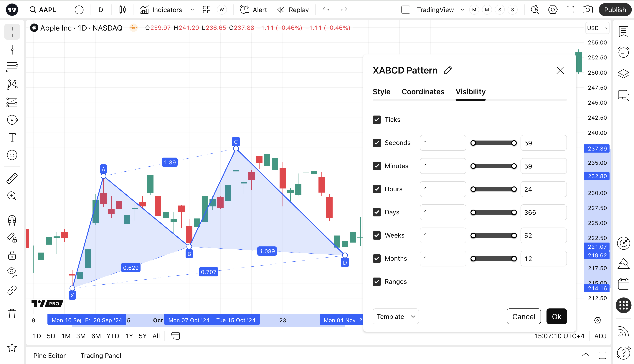Click the Ok button
634x364 pixels.
556,316
